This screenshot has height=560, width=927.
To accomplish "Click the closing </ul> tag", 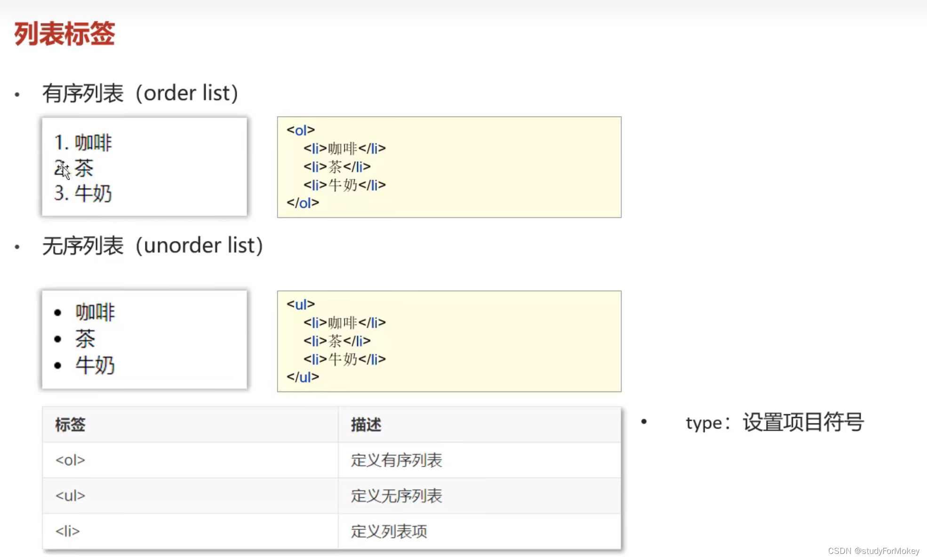I will coord(303,377).
